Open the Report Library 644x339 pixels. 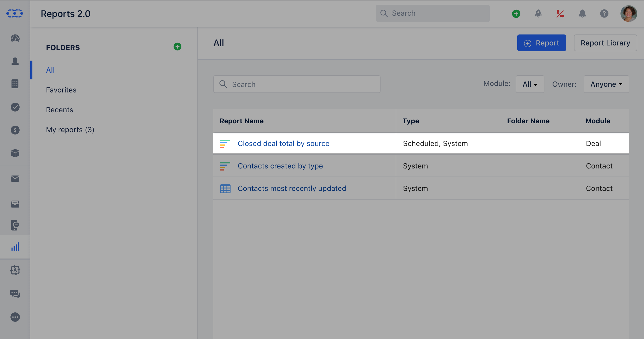click(x=605, y=43)
